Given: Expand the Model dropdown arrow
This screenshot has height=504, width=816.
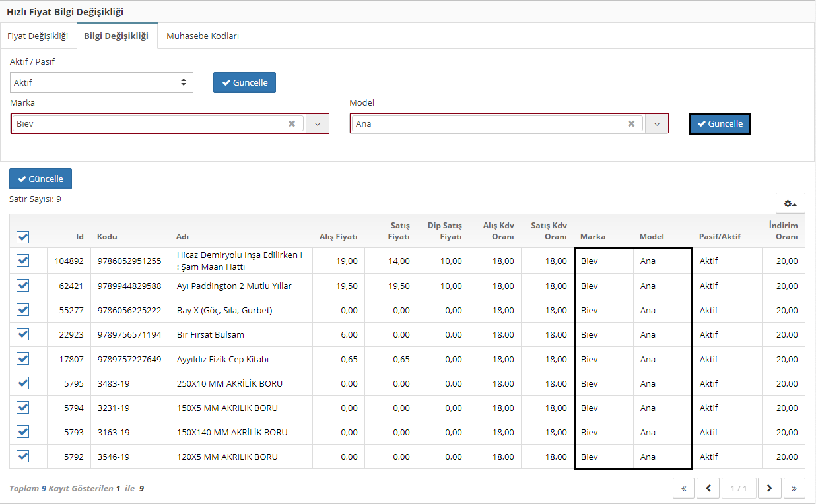Looking at the screenshot, I should tap(656, 123).
